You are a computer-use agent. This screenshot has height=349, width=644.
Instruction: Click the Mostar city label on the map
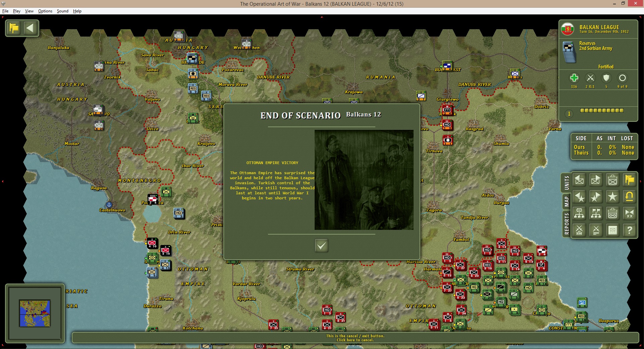coord(72,144)
